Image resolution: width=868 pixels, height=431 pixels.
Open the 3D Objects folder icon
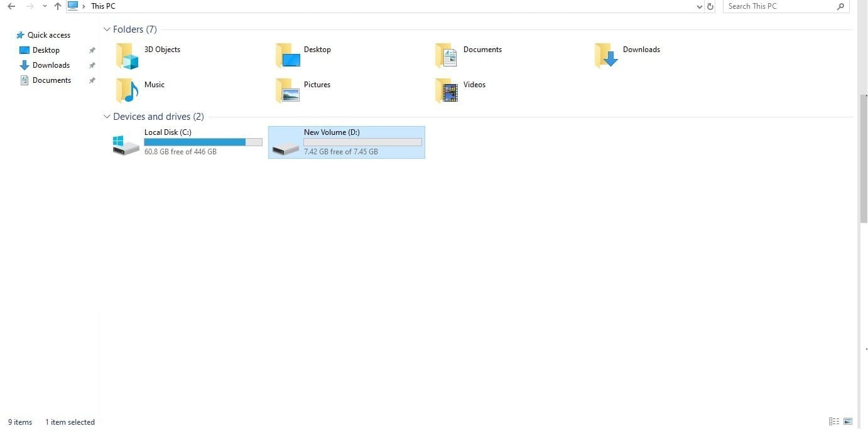127,56
